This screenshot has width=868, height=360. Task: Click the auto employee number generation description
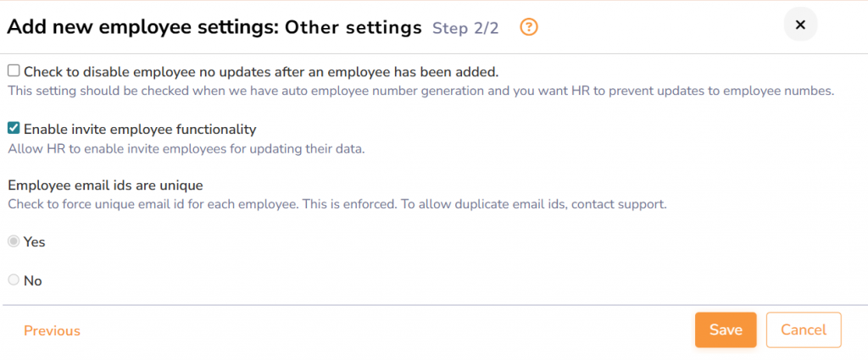click(x=421, y=90)
